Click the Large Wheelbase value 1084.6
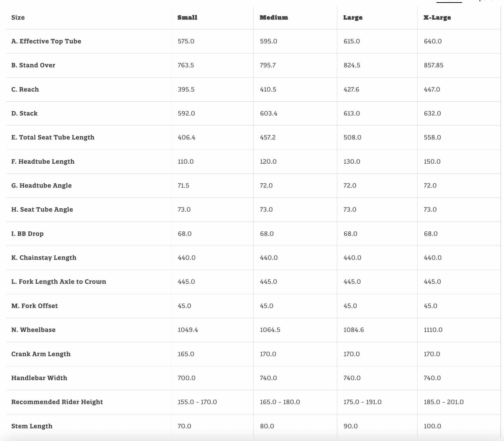Image resolution: width=504 pixels, height=441 pixels. coord(354,330)
